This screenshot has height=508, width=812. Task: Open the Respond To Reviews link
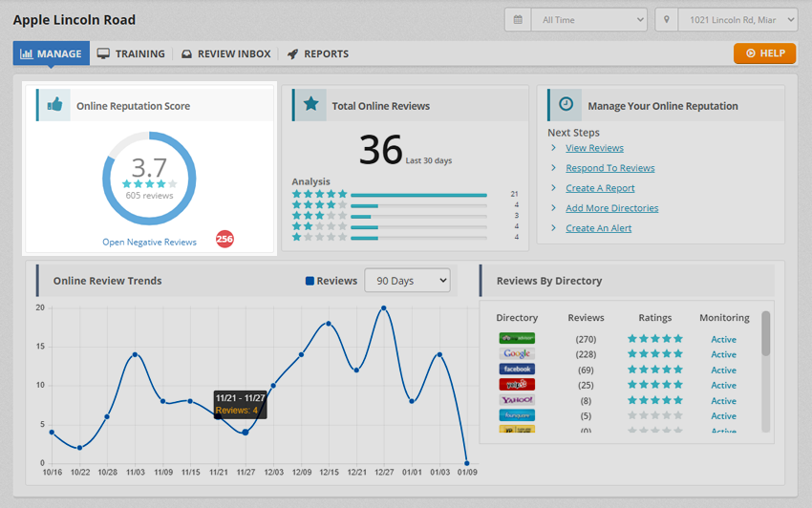pyautogui.click(x=609, y=168)
